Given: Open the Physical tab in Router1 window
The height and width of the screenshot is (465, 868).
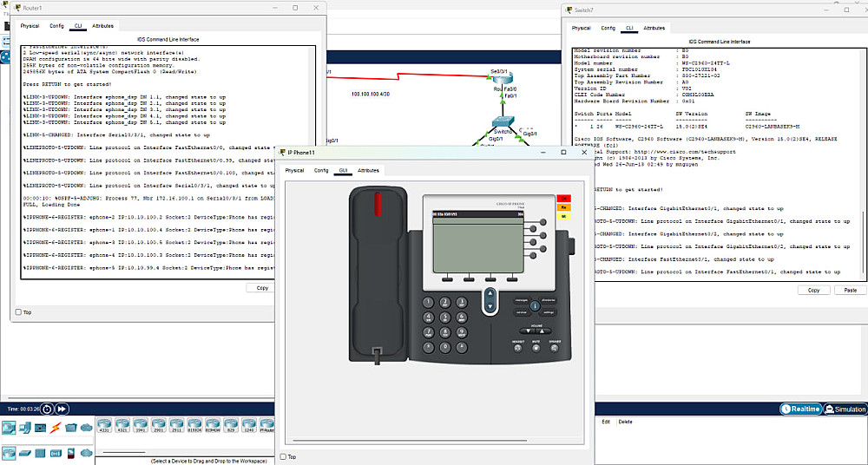Looking at the screenshot, I should tap(30, 25).
